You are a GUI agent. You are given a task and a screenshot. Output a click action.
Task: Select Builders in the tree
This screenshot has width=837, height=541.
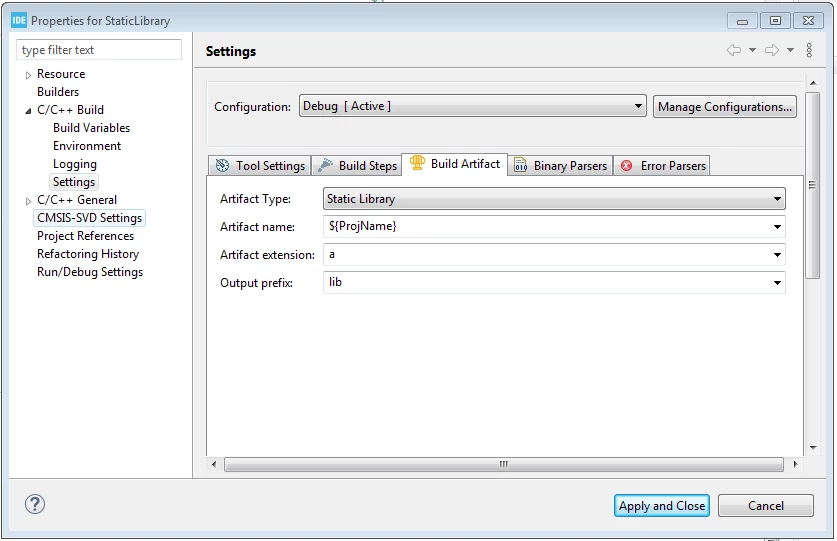click(x=58, y=92)
